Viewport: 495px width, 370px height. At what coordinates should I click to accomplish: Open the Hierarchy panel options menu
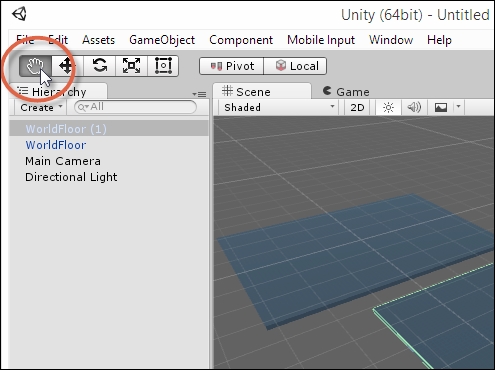click(199, 94)
